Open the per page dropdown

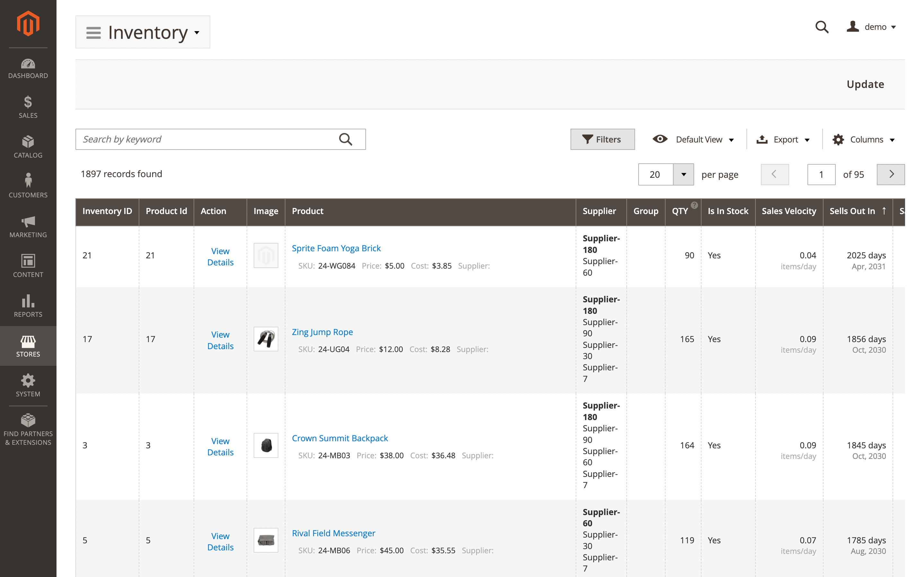683,174
